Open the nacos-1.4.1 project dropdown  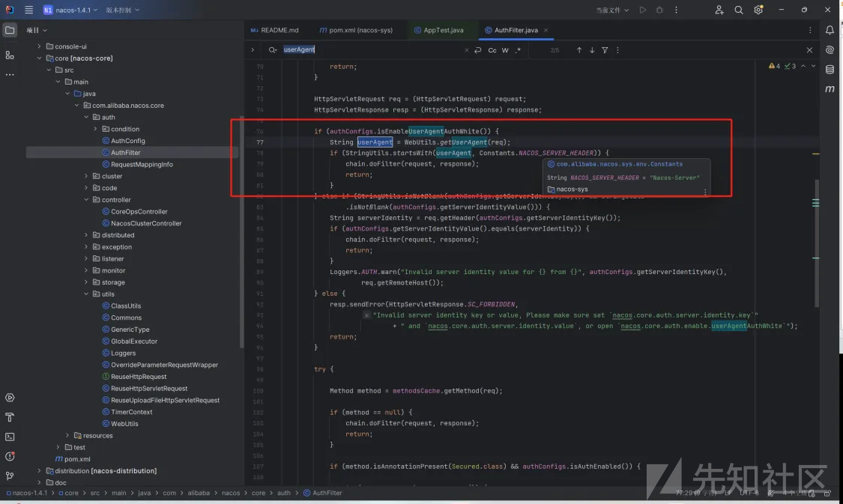coord(70,10)
